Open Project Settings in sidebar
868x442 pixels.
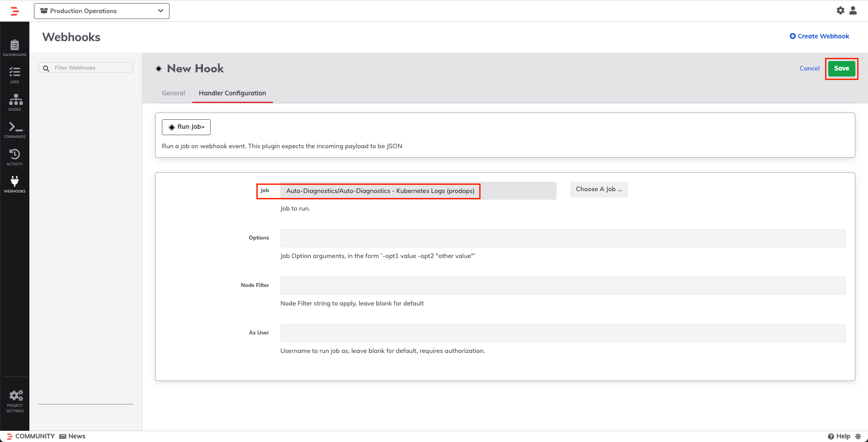click(14, 401)
